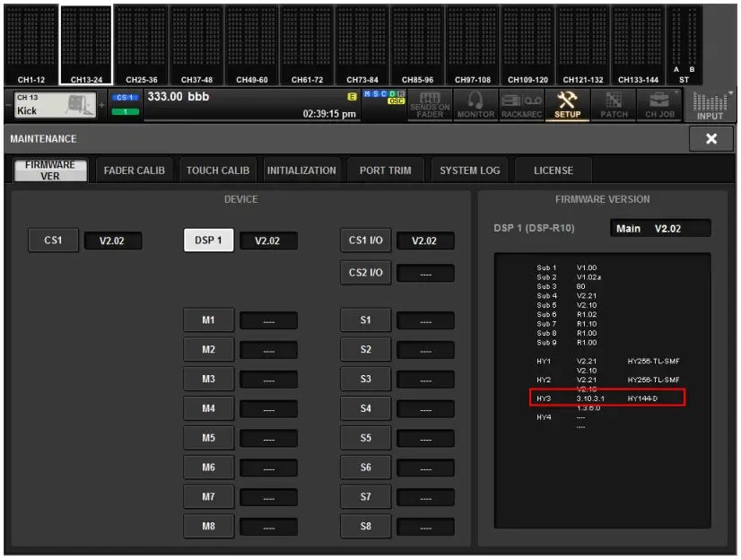
Task: Select the CH85-96 meter bank
Action: point(417,45)
